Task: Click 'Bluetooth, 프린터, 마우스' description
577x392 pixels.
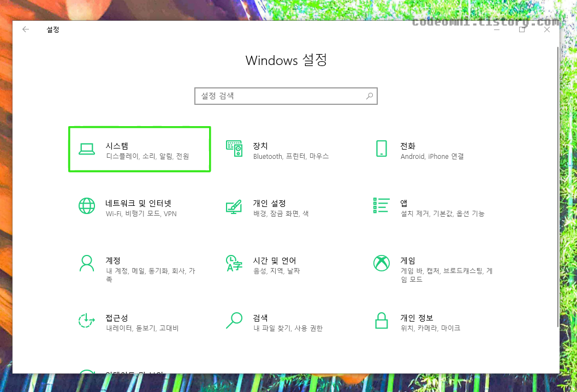Action: tap(291, 157)
